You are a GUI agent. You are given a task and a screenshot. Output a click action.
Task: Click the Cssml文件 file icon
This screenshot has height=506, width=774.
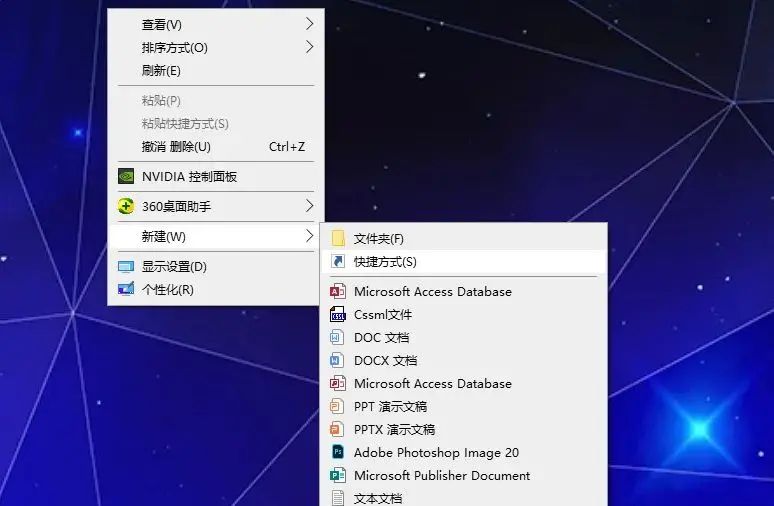(338, 314)
